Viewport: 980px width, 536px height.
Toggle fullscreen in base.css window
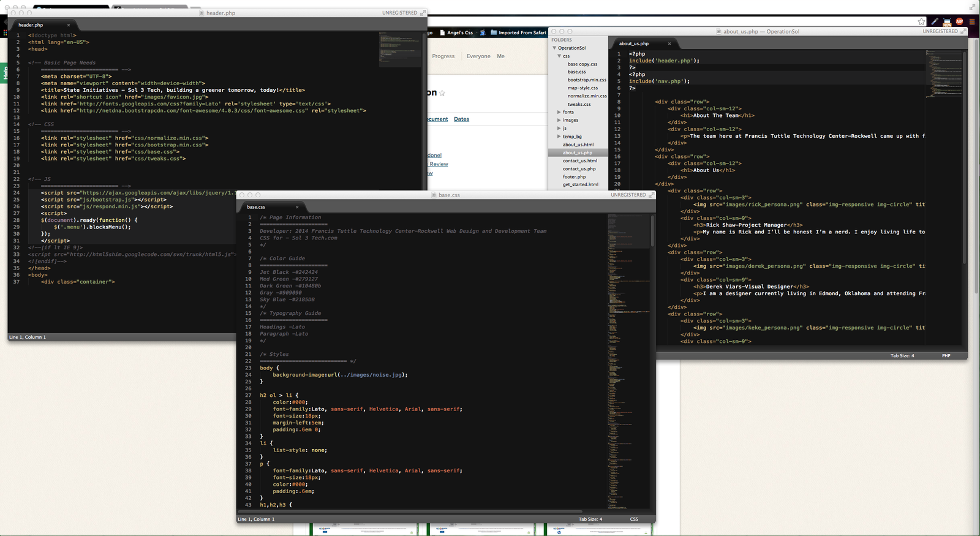point(651,195)
